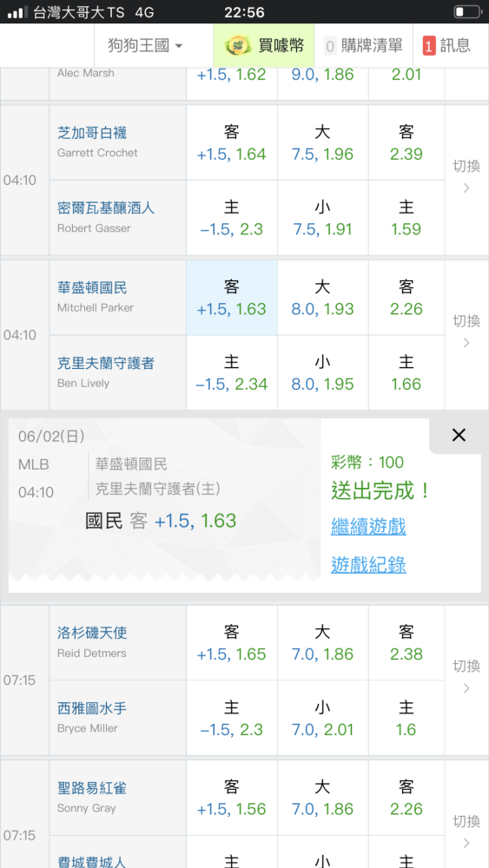
Task: Select 主 −1.5, 2.34 for 克里夫蘭守護者
Action: point(232,372)
